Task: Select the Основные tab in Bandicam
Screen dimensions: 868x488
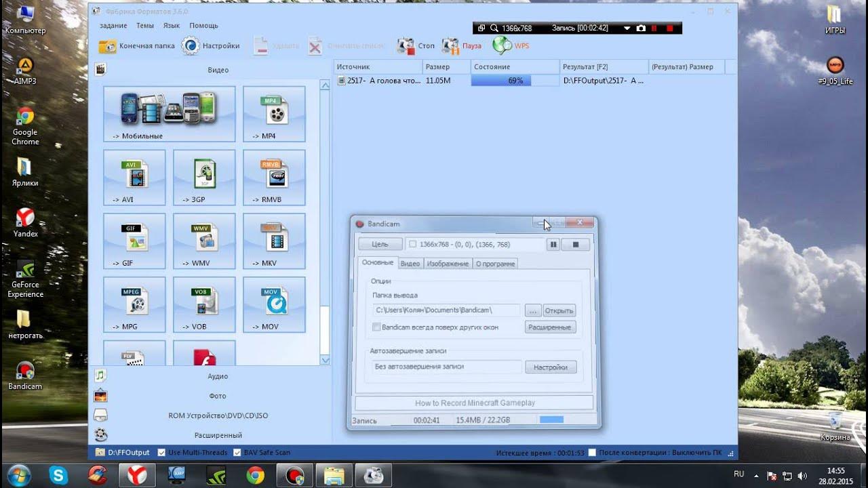Action: click(x=377, y=262)
